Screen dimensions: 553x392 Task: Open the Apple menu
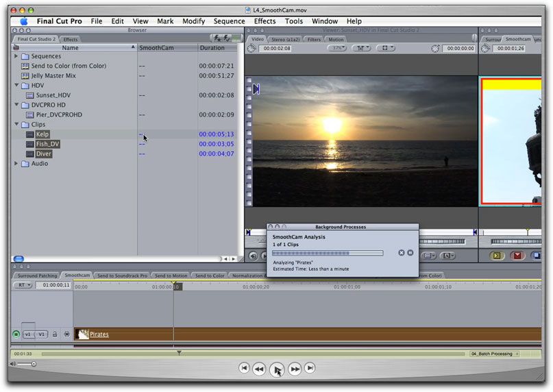coord(24,21)
